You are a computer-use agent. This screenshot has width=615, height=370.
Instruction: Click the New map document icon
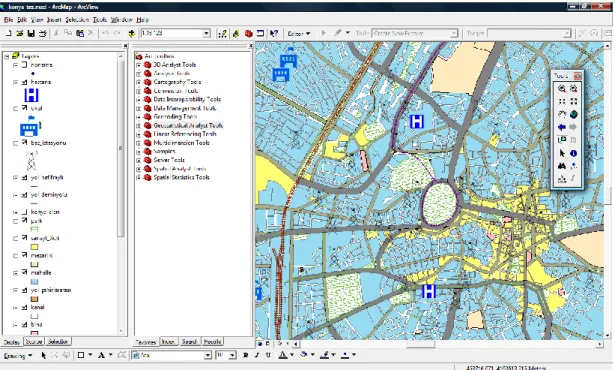point(8,34)
